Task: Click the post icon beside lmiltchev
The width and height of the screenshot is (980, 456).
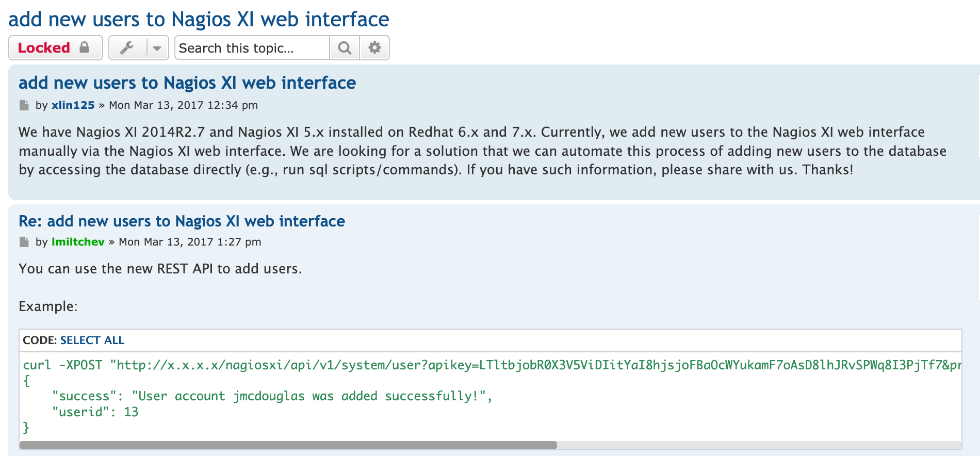Action: (24, 242)
